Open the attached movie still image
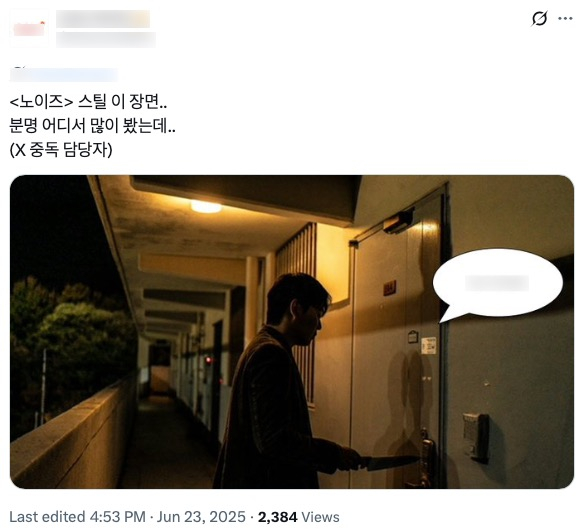Screen dimensions: 585x531 tap(292, 331)
